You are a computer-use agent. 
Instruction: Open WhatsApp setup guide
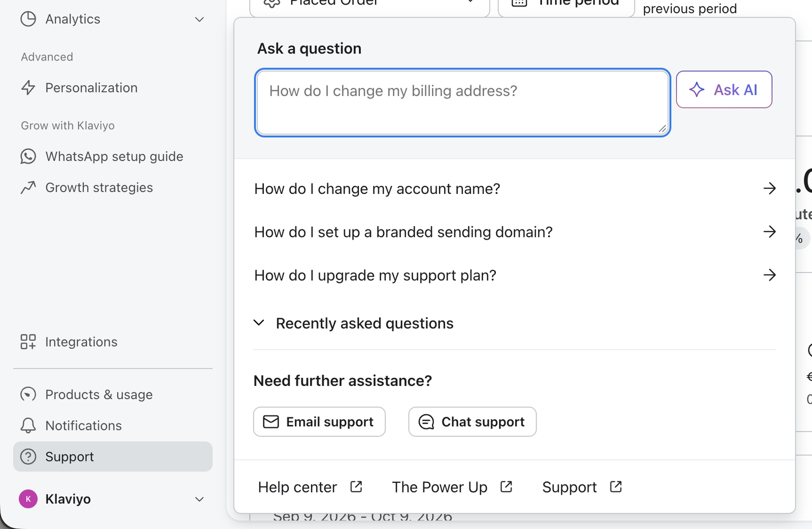(113, 156)
